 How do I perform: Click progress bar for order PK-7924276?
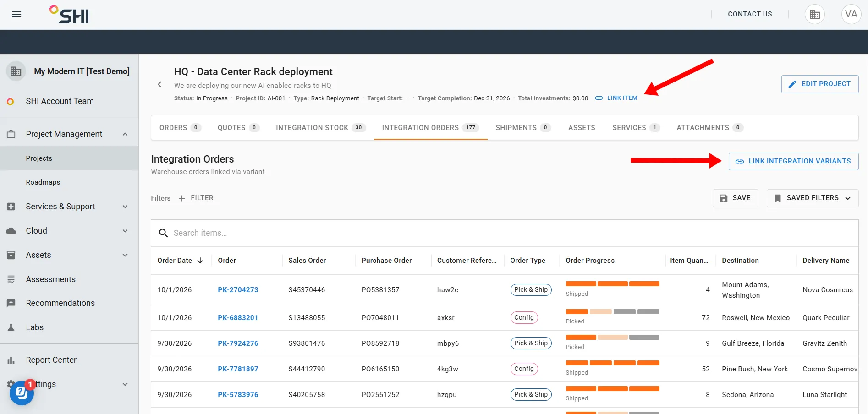pos(612,338)
